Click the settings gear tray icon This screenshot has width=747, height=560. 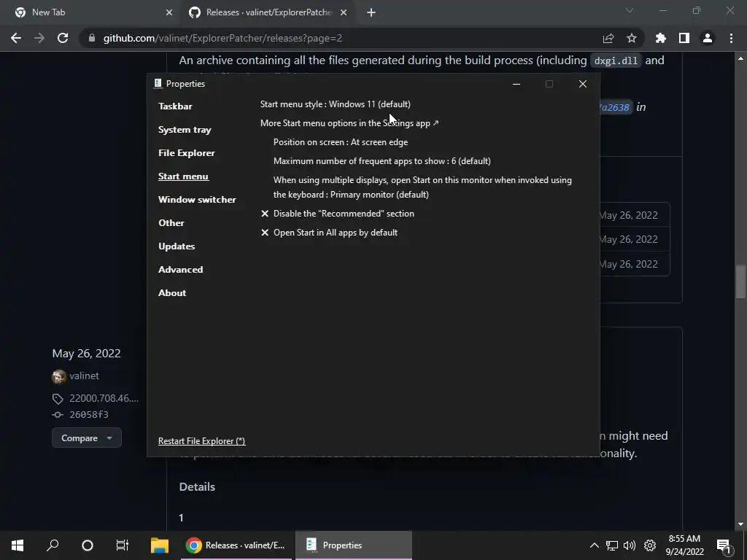650,545
